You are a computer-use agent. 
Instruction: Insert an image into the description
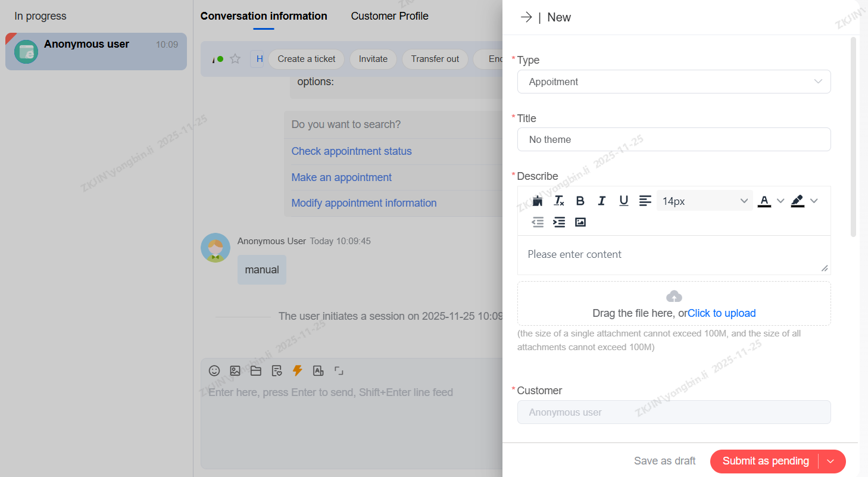click(x=580, y=222)
